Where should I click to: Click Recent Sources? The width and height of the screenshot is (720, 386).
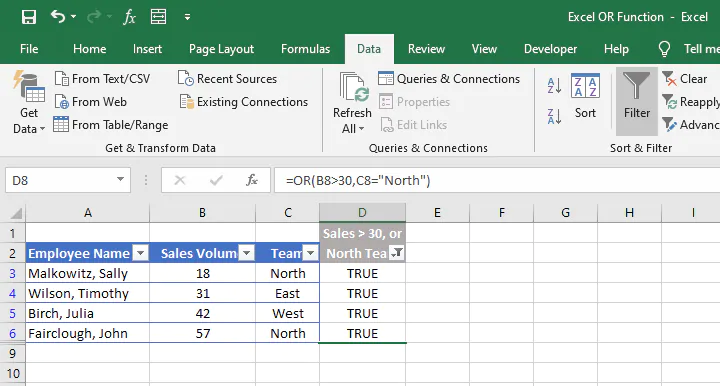pyautogui.click(x=227, y=79)
